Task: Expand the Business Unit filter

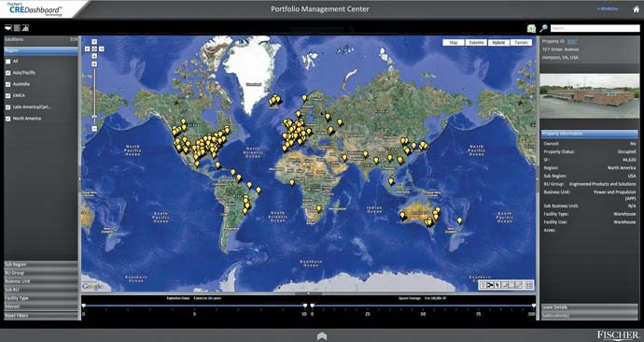Action: coord(41,281)
